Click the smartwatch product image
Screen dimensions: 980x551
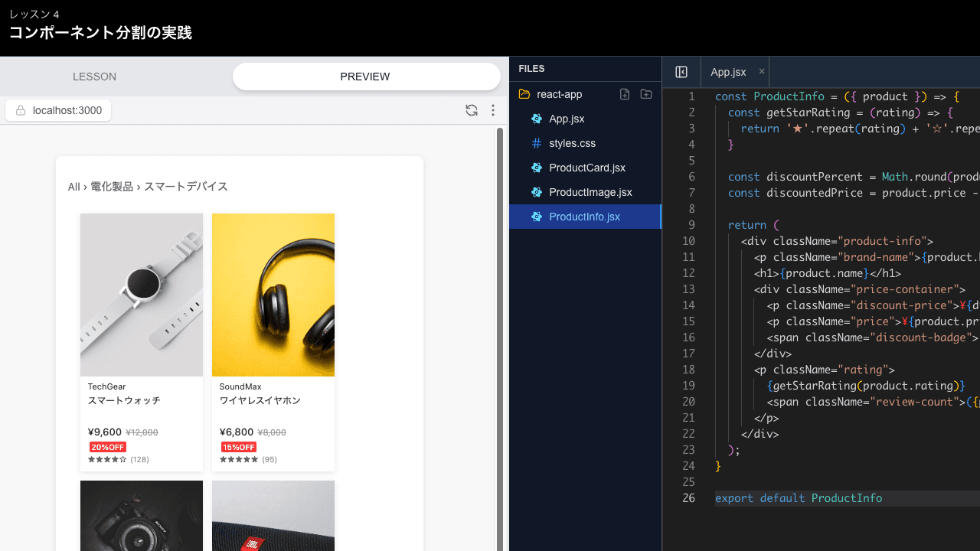[x=142, y=295]
